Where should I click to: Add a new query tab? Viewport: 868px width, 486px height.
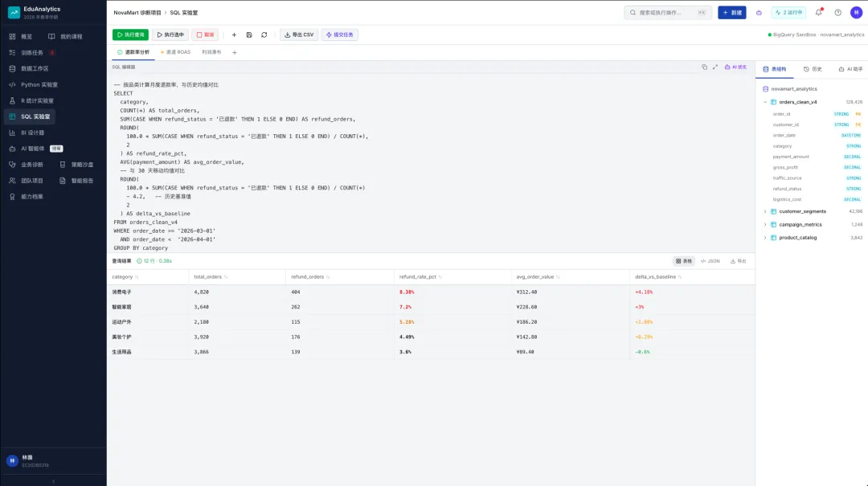pos(235,52)
